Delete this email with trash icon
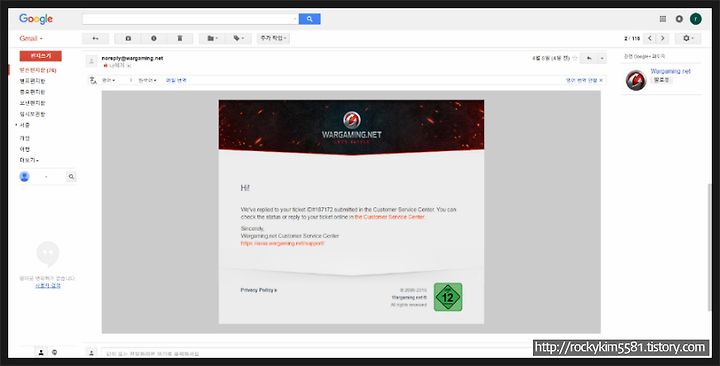The width and height of the screenshot is (720, 366). [x=180, y=39]
